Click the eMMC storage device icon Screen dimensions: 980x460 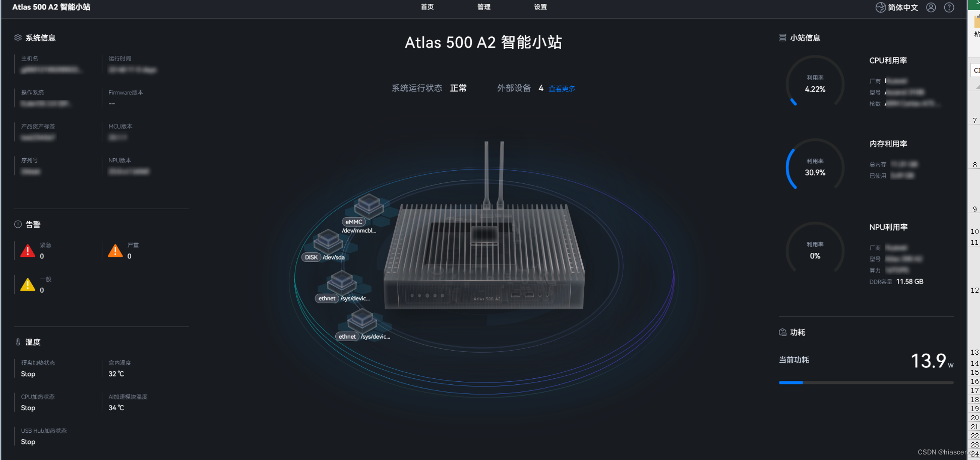coord(369,205)
